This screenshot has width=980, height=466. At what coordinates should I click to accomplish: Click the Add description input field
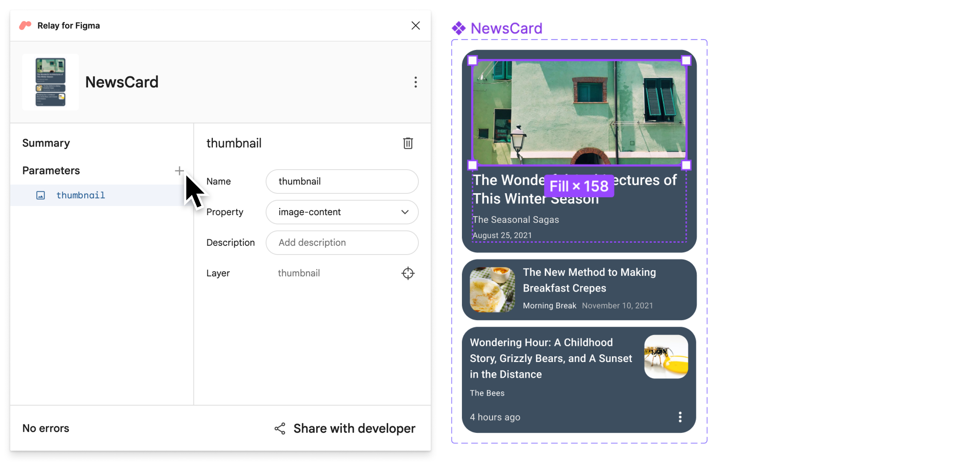pyautogui.click(x=343, y=242)
